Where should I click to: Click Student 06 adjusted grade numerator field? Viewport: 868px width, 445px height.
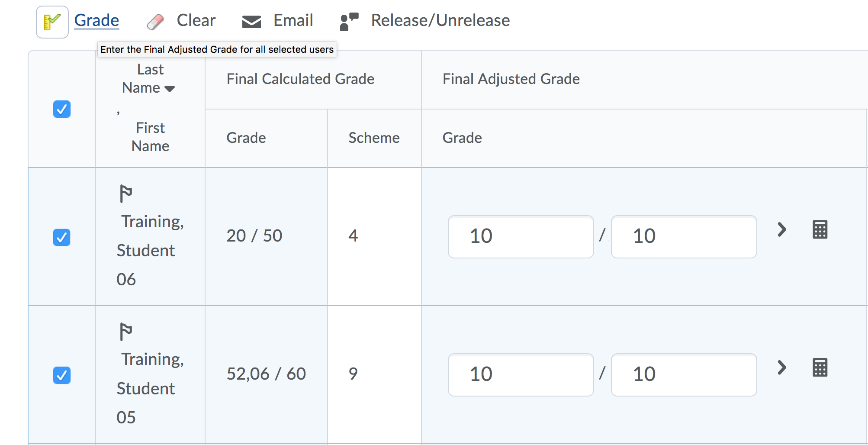(521, 237)
